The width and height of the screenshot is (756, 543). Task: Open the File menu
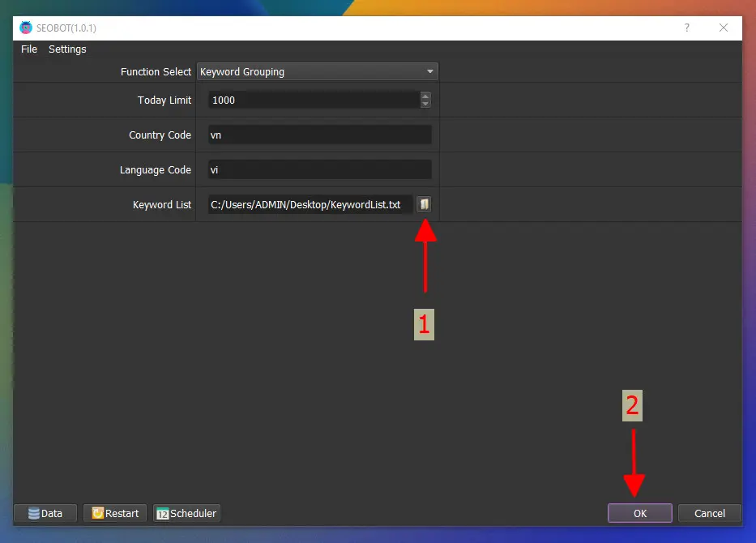(29, 49)
